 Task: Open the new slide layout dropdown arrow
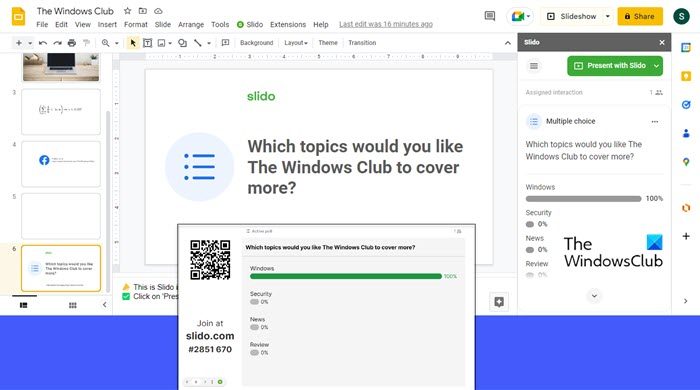[x=30, y=43]
